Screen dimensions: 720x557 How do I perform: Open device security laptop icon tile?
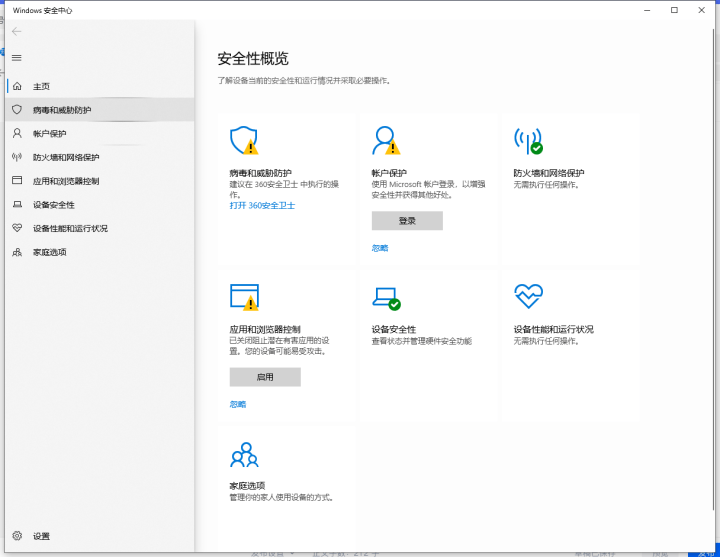click(385, 297)
